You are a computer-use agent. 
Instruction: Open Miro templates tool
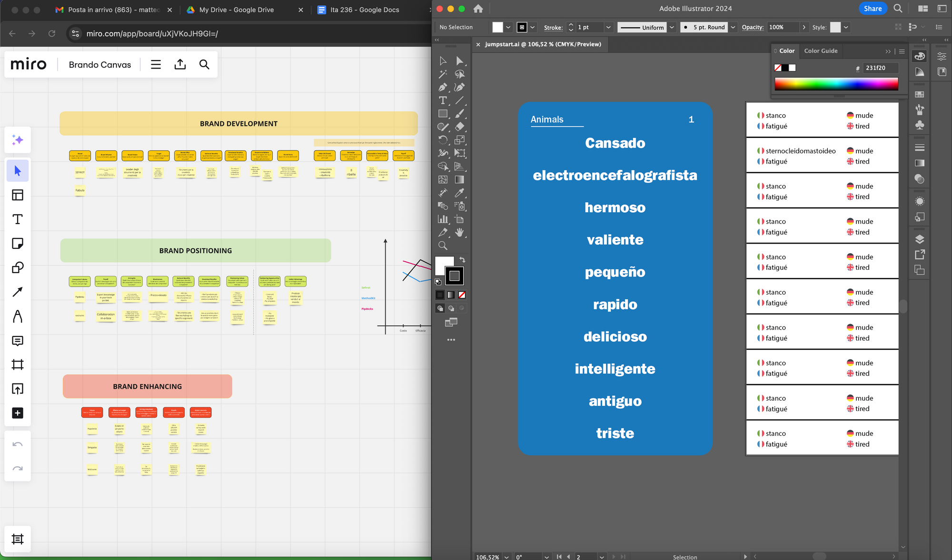(18, 195)
